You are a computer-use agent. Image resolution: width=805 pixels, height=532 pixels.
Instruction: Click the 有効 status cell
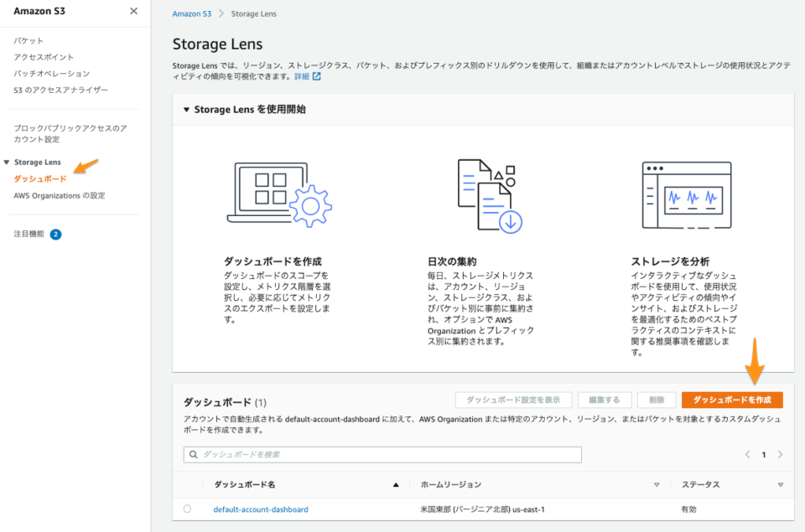coord(688,509)
